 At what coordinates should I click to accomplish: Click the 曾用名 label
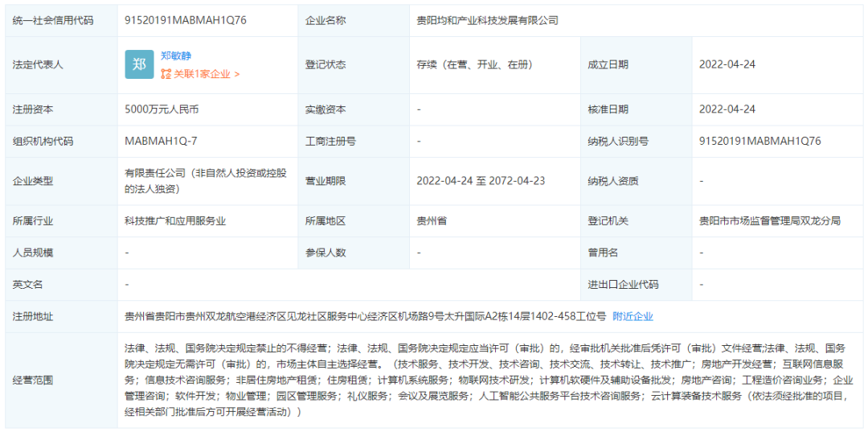pyautogui.click(x=603, y=253)
